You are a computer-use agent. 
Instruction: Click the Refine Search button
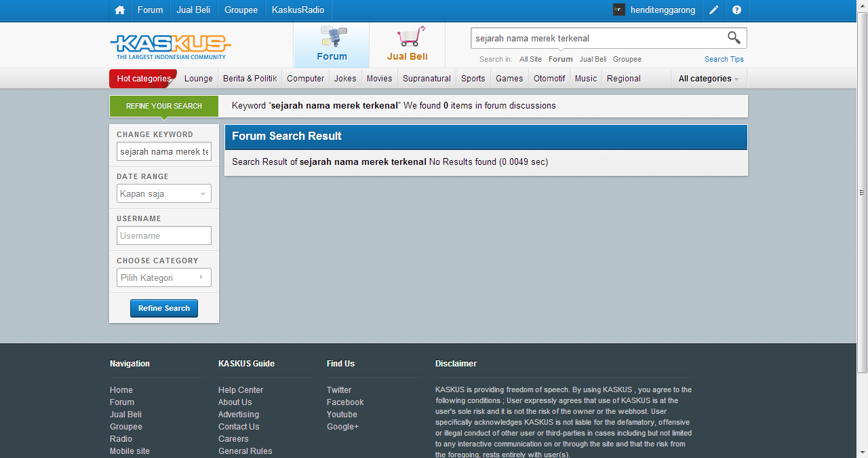[164, 308]
